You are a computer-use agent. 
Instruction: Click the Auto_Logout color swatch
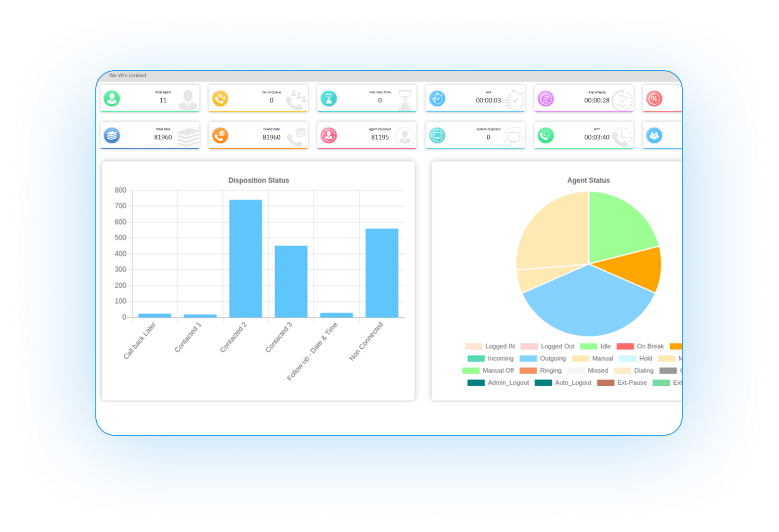[543, 383]
